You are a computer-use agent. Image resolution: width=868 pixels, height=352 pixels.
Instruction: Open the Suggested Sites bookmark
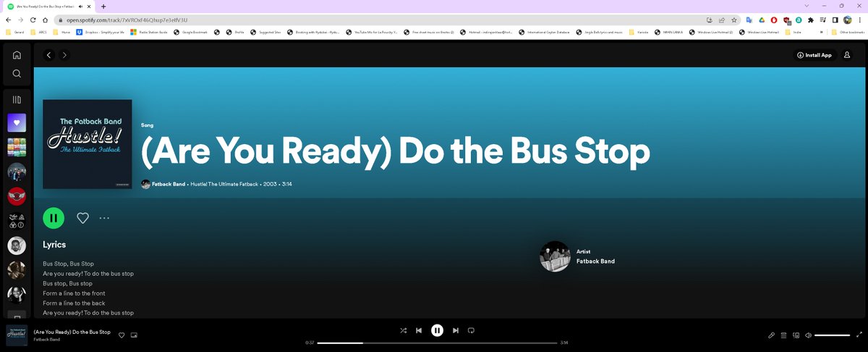[265, 32]
